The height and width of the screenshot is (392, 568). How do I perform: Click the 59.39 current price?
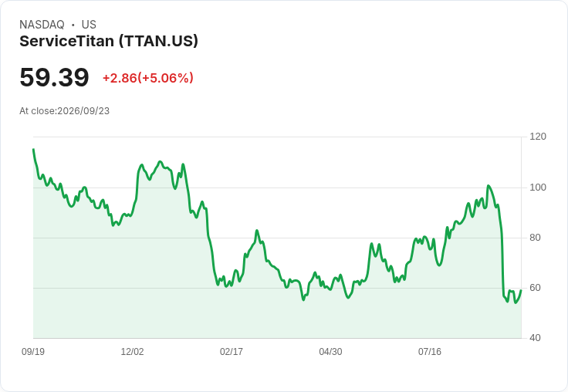tap(54, 77)
